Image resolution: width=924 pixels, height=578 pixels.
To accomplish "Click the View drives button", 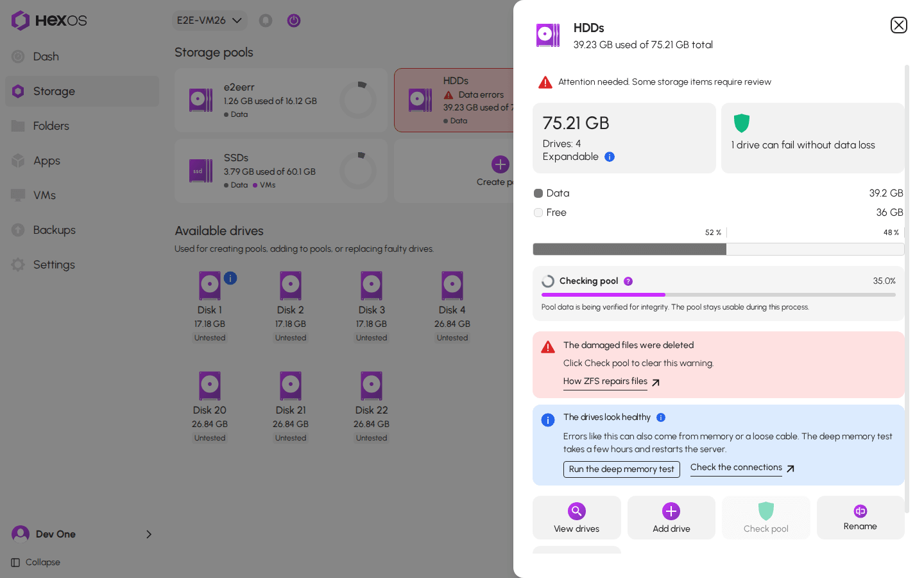I will click(x=577, y=518).
